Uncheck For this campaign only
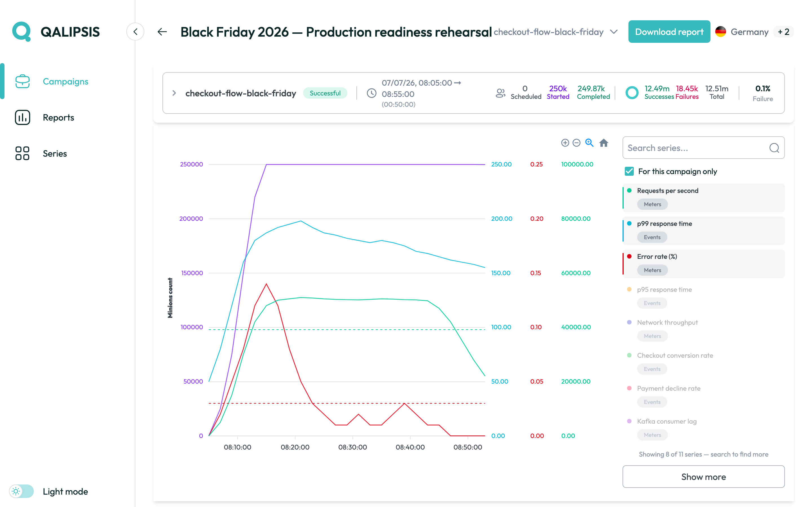Viewport: 812px width, 507px height. tap(629, 171)
